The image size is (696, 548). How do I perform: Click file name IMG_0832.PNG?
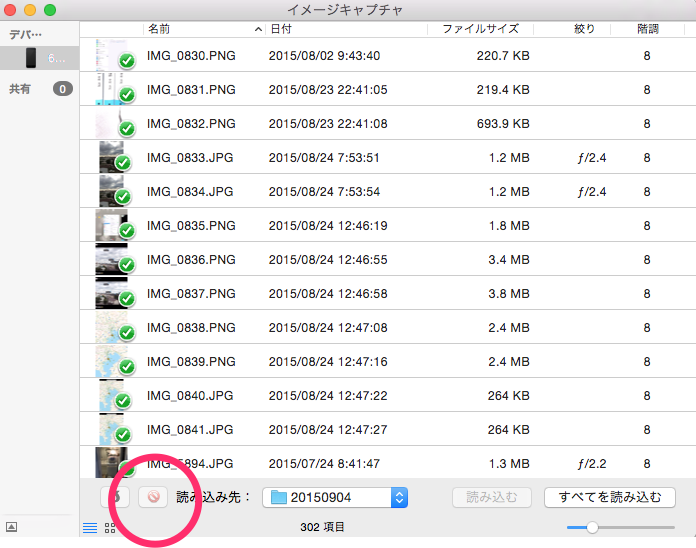pos(191,123)
